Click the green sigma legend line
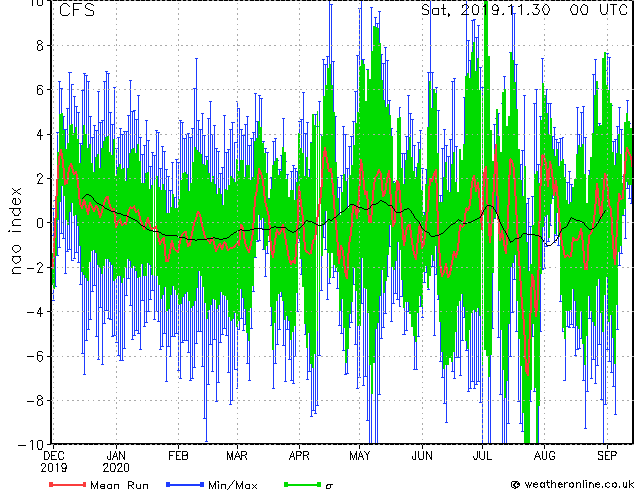Image resolution: width=634 pixels, height=490 pixels. coord(303,484)
